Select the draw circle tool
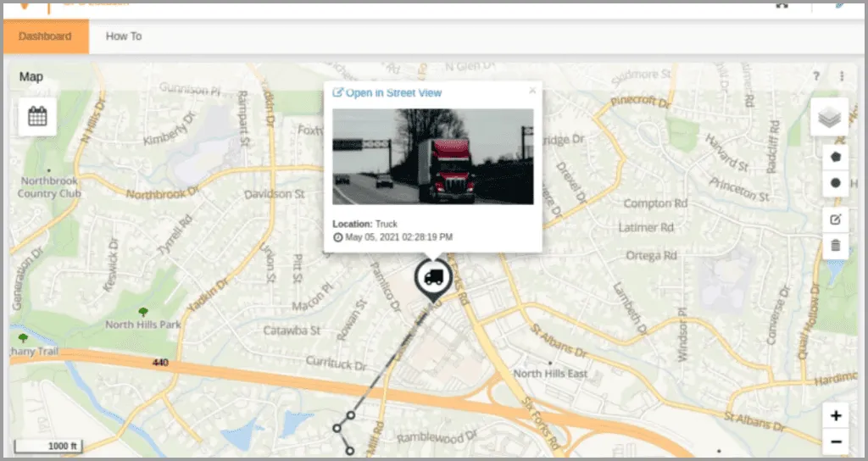Viewport: 868px width, 461px height. pyautogui.click(x=836, y=182)
